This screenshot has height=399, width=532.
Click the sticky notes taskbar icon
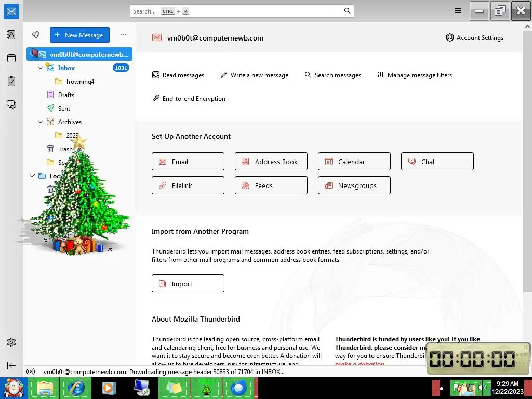174,388
